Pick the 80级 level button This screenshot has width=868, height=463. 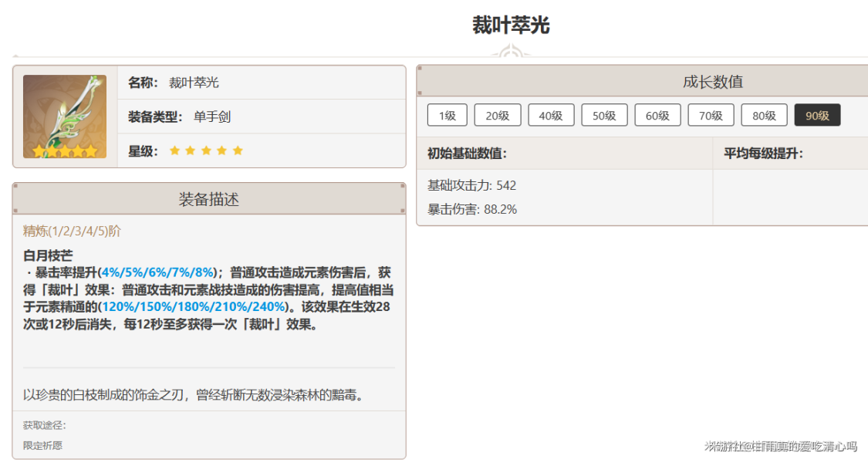click(x=764, y=116)
